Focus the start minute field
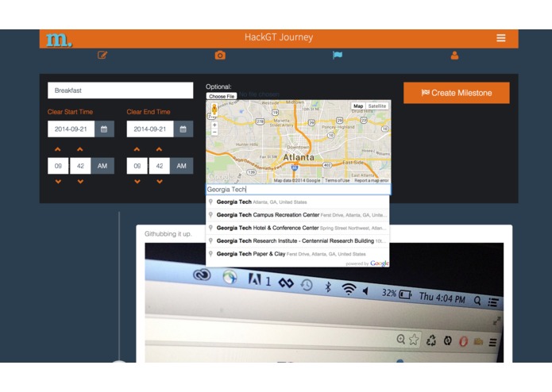Viewport: 552px width, 392px height. click(80, 166)
